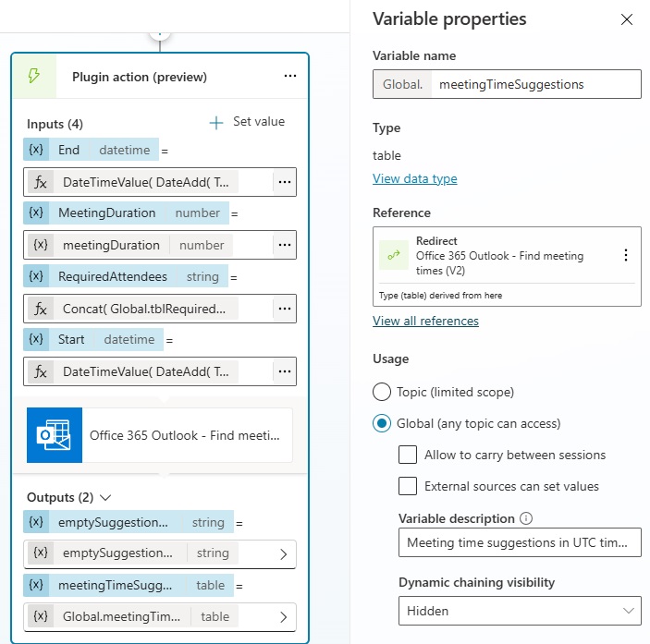The height and width of the screenshot is (644, 650).
Task: Open options for End formula field
Action: click(x=285, y=182)
